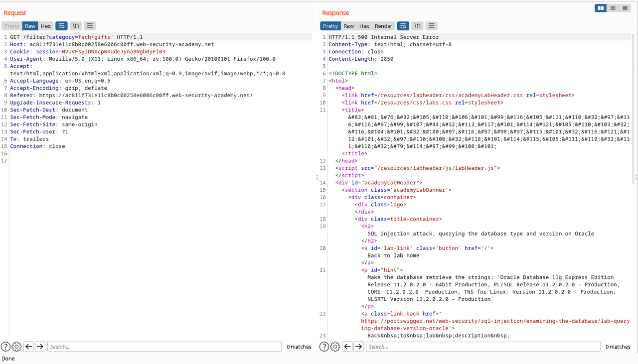Toggle word wrap in the Request editor
Viewport: 638px width, 364px height.
62,25
